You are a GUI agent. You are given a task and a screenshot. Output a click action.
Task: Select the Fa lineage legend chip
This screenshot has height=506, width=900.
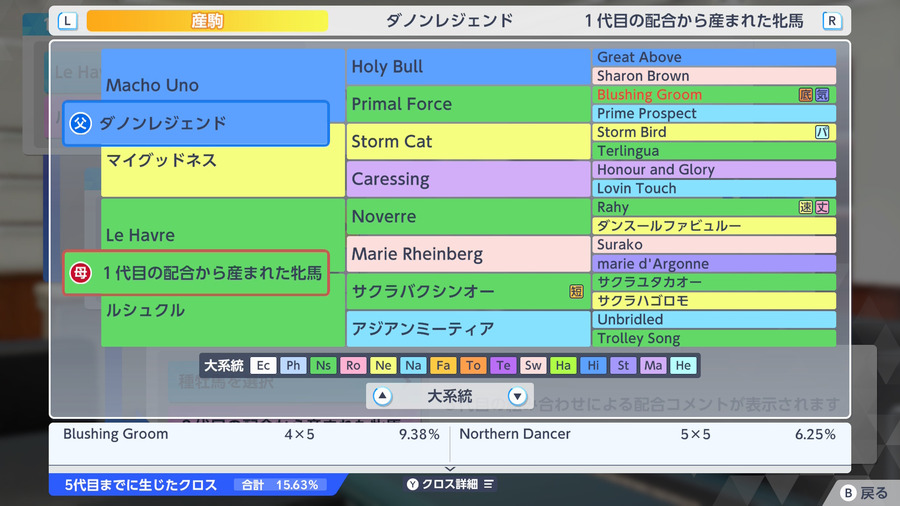443,365
